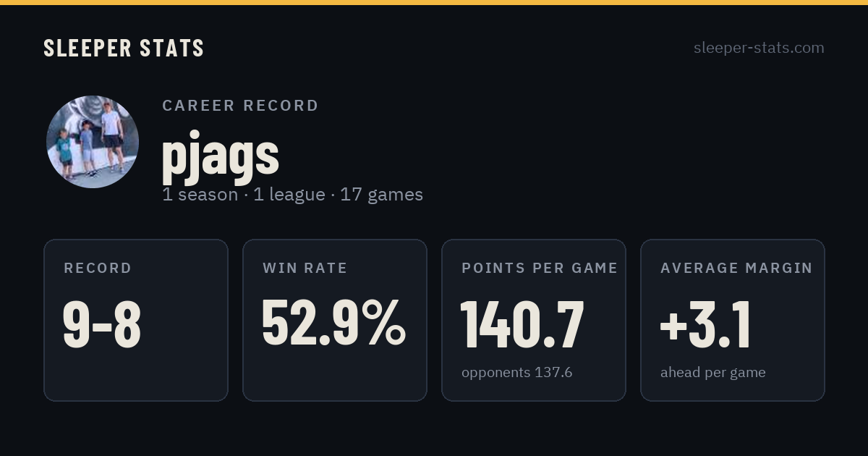
Task: Click the +3.1 margin value
Action: tap(705, 324)
